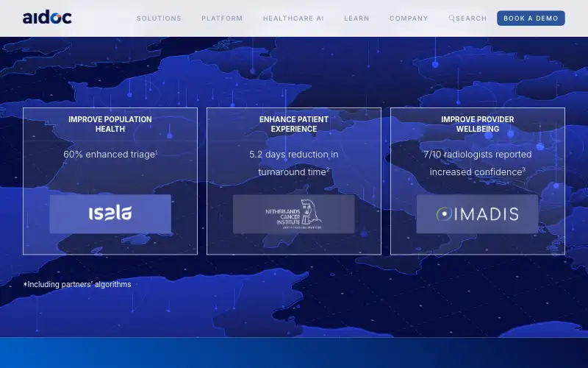Click the 7/10 radiologists reported text
Image resolution: width=588 pixels, height=368 pixels.
point(477,163)
